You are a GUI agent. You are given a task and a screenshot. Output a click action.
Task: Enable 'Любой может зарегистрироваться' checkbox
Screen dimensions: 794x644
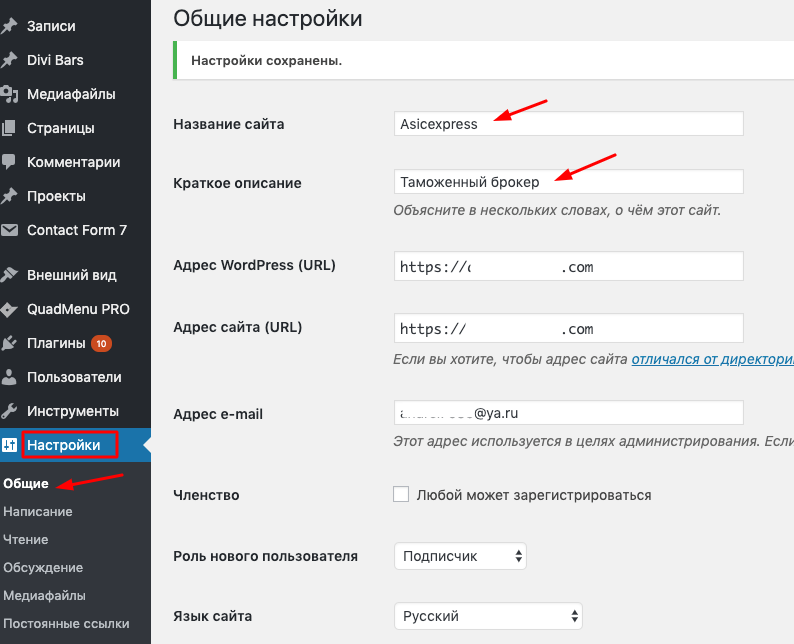click(401, 494)
